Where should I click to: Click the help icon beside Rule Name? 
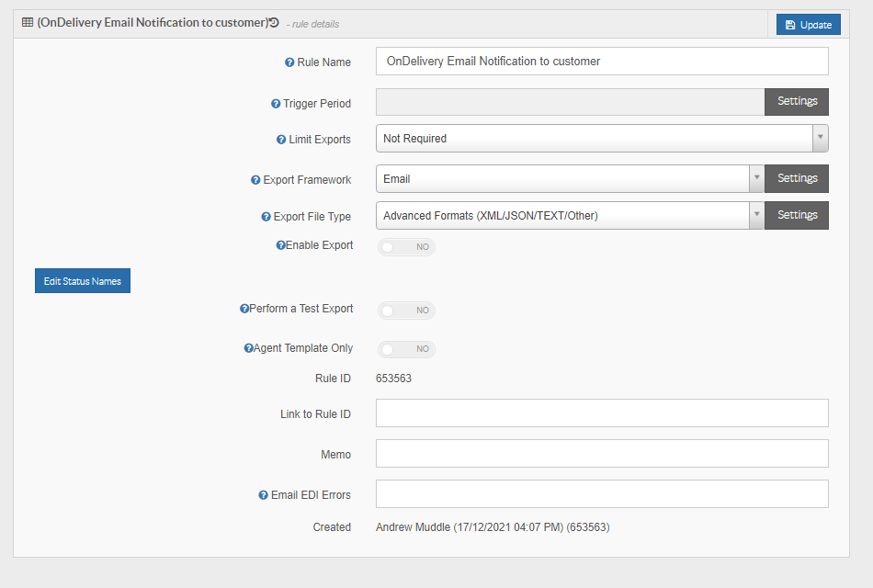(x=289, y=62)
